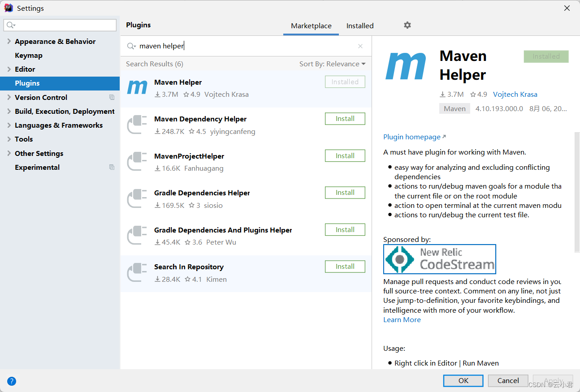Open the help question mark icon
This screenshot has height=392, width=580.
pos(12,381)
